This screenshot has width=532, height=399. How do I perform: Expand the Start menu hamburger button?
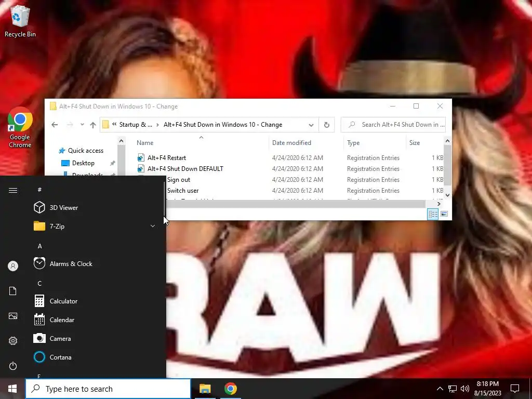pyautogui.click(x=13, y=190)
